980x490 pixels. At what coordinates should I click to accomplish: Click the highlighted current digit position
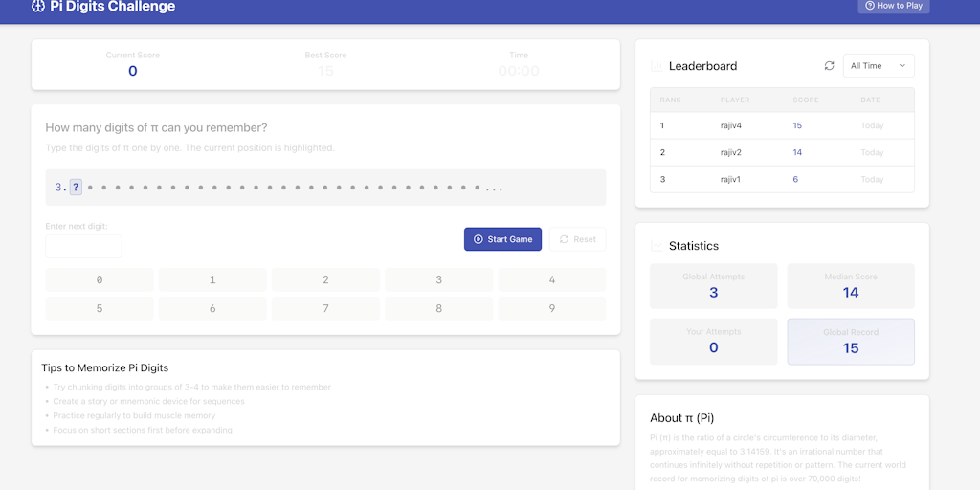tap(76, 188)
